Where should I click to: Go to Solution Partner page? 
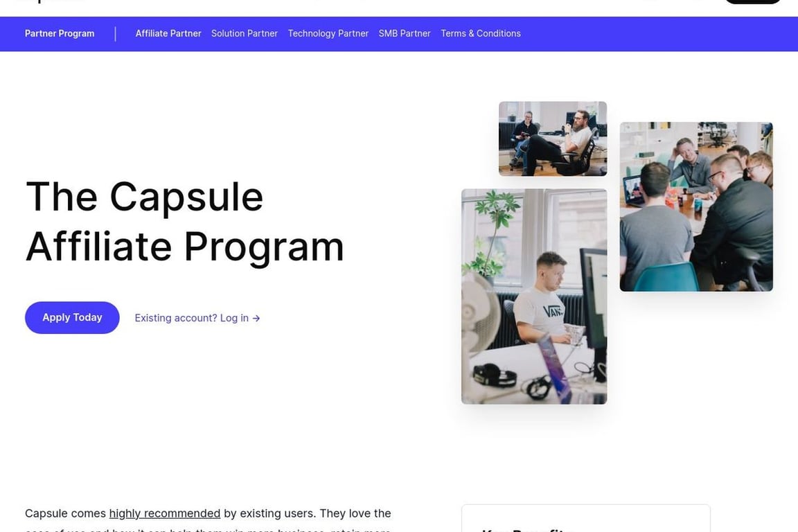pos(245,34)
